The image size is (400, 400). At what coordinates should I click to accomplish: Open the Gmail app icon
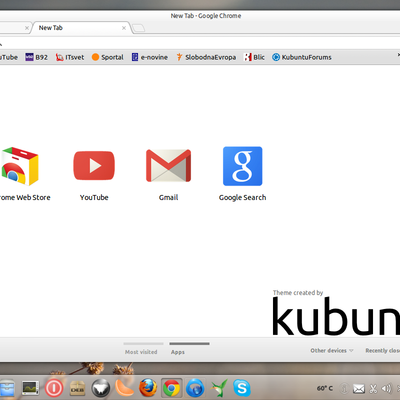(x=168, y=166)
